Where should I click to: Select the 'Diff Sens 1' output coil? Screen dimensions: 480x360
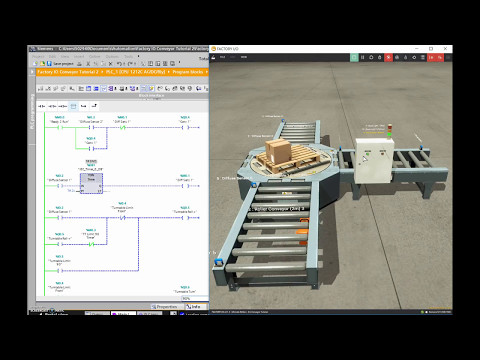(185, 186)
